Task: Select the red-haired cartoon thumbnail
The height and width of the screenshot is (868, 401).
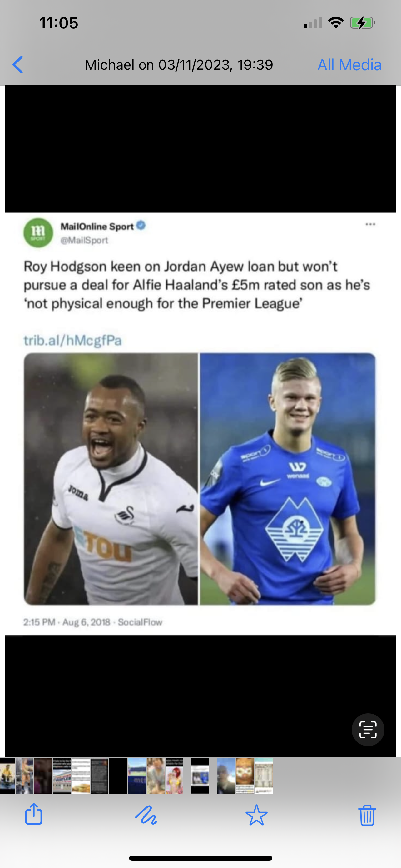Action: (x=174, y=776)
